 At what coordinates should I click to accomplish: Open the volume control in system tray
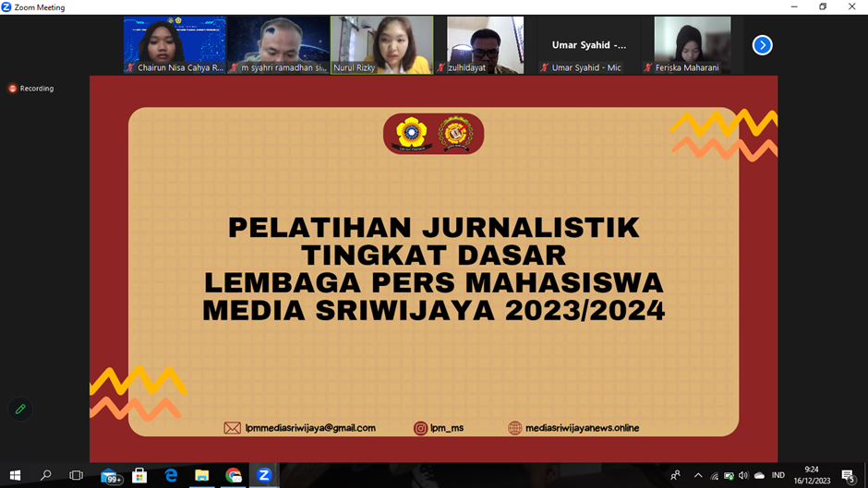743,476
